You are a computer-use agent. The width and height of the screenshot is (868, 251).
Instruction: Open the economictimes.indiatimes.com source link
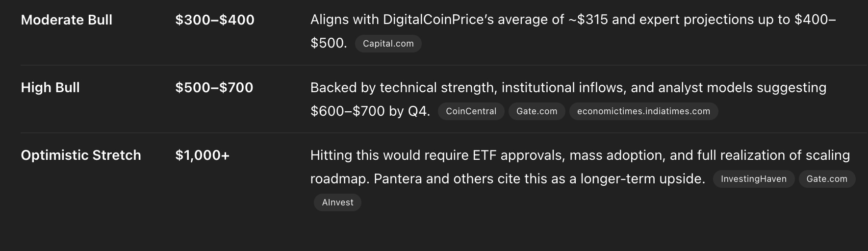(x=643, y=111)
